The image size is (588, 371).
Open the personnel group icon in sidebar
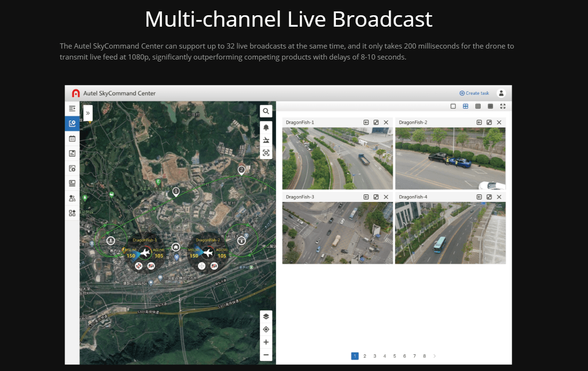[x=72, y=198]
